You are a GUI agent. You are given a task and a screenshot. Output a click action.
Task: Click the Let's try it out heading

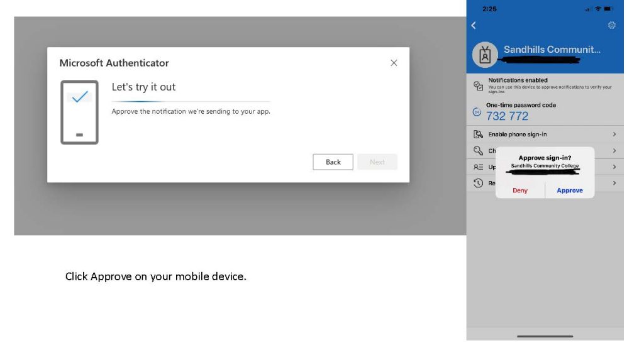pos(143,87)
